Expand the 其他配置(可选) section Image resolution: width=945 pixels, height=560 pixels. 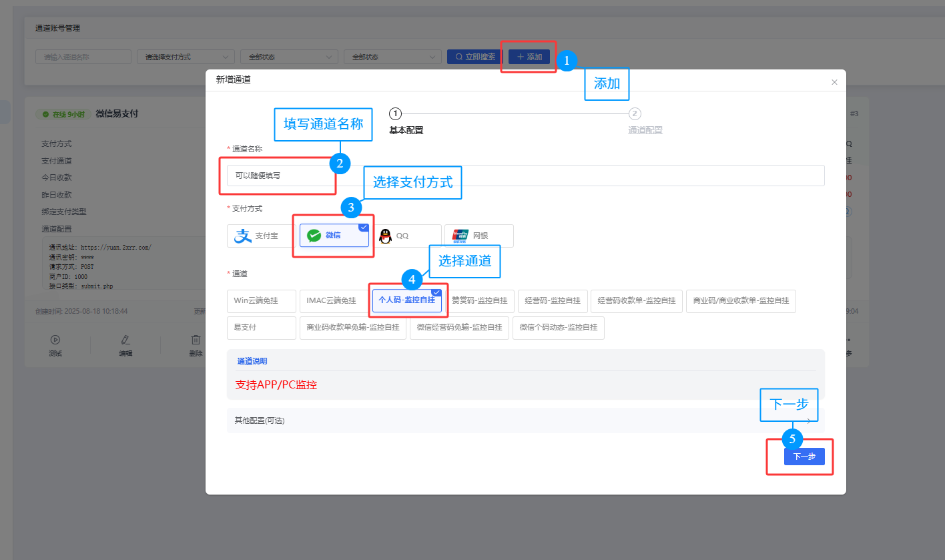click(525, 421)
